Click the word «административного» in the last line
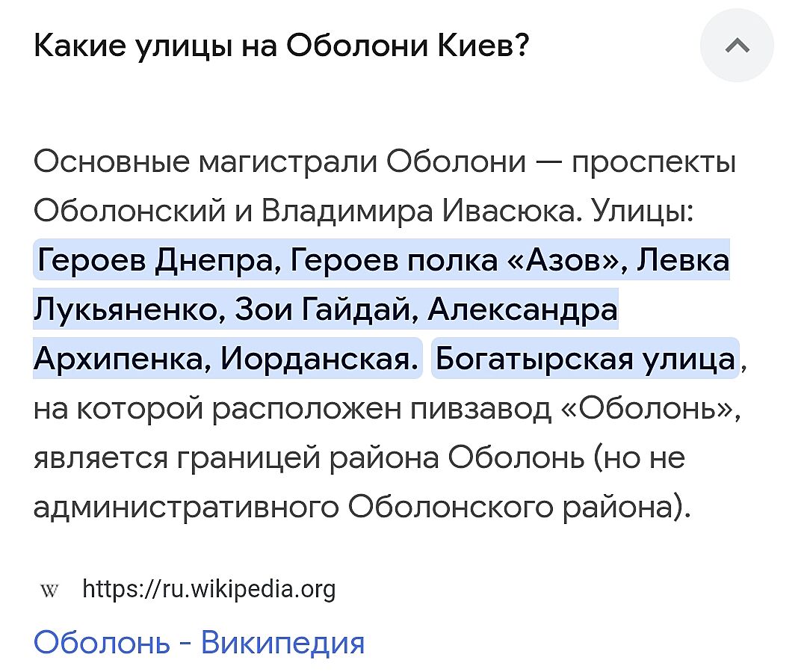The height and width of the screenshot is (672, 807). [186, 508]
